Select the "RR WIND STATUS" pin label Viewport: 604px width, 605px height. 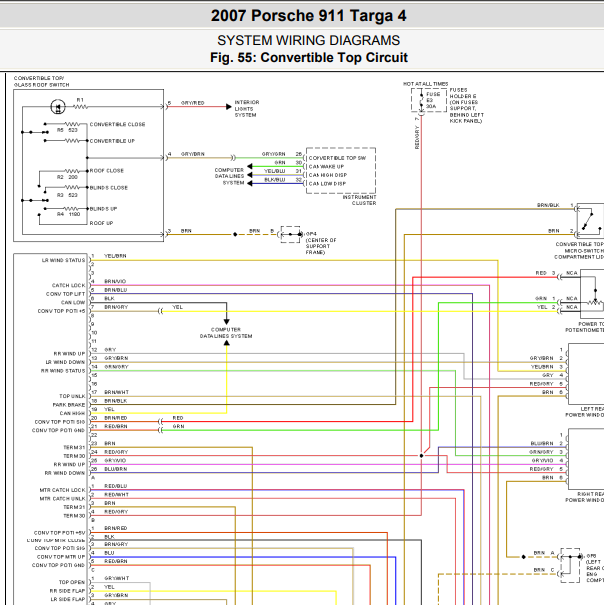coord(63,370)
